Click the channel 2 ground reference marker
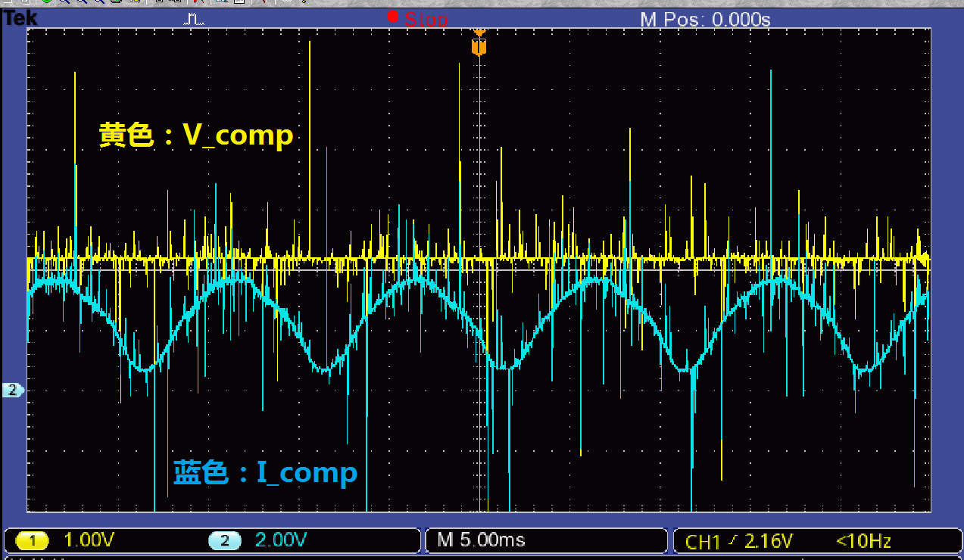The image size is (964, 560). click(12, 390)
